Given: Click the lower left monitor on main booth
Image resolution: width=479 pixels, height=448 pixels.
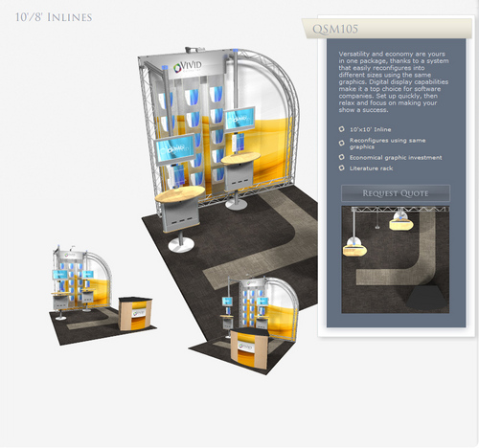Looking at the screenshot, I should click(175, 149).
